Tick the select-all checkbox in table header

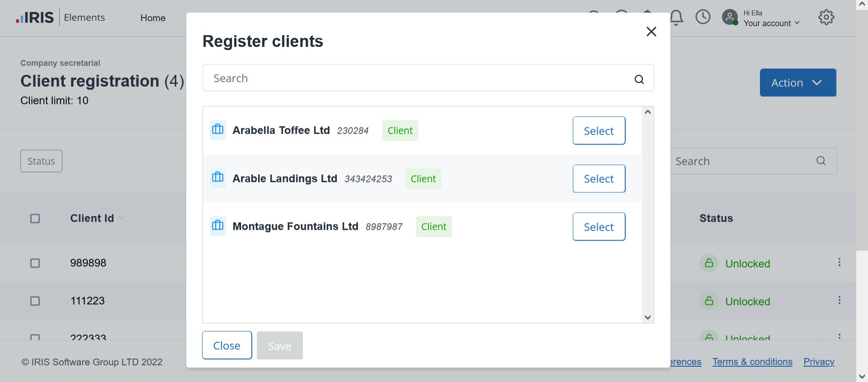(35, 219)
